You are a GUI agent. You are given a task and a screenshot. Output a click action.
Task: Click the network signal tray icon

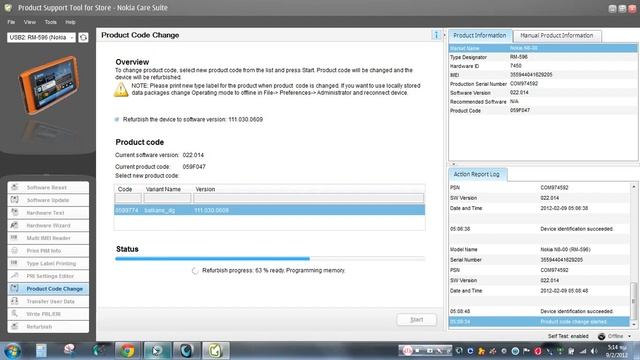point(582,351)
